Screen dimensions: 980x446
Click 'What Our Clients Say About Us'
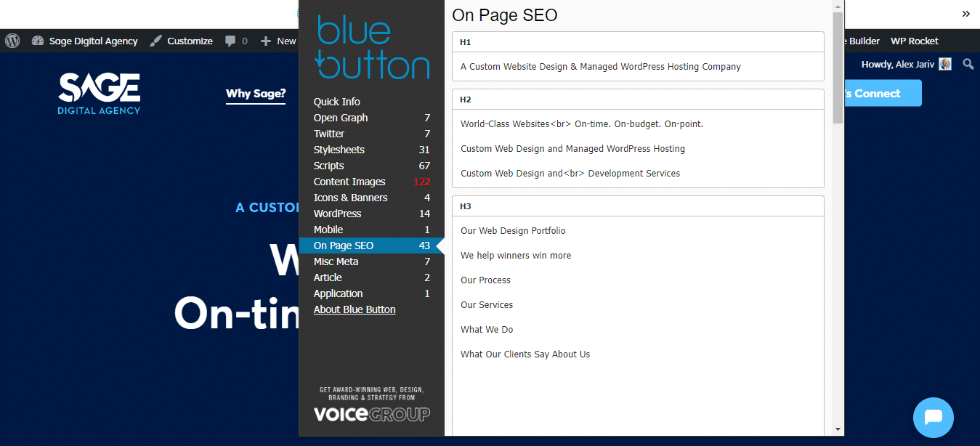tap(525, 354)
